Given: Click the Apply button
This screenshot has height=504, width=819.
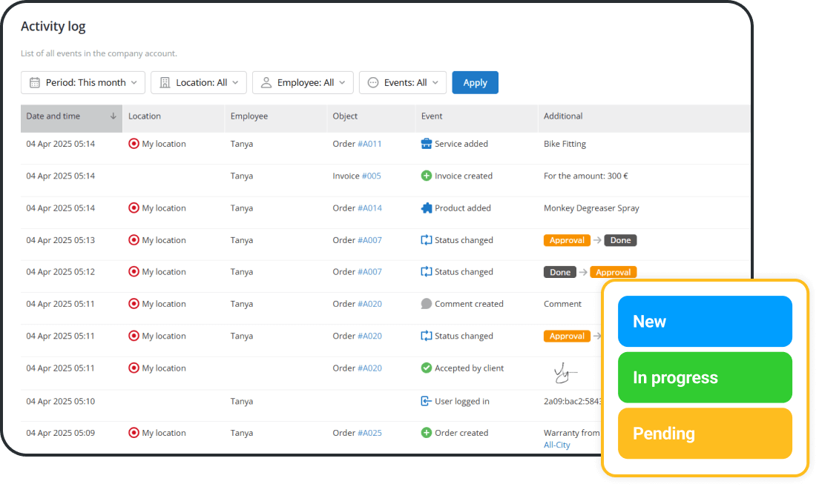Looking at the screenshot, I should pyautogui.click(x=475, y=82).
